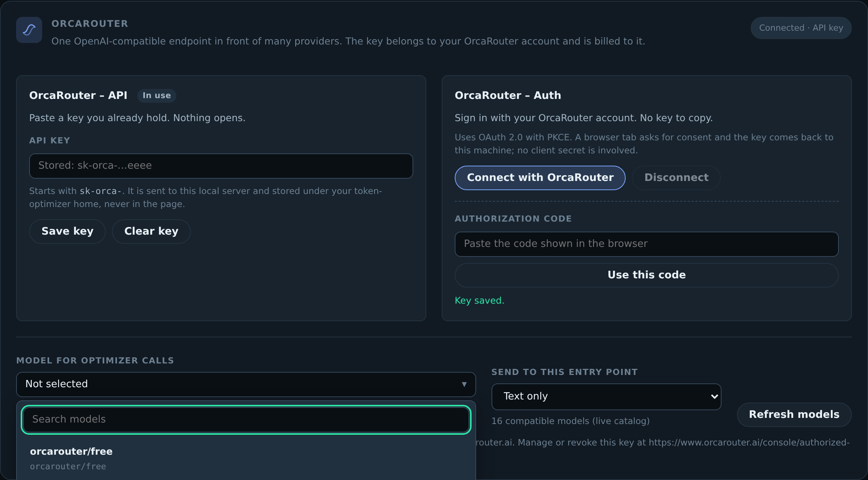Screen dimensions: 868x480
Task: Click the orcarouter.ai console authorized URL text
Action: pos(749,442)
